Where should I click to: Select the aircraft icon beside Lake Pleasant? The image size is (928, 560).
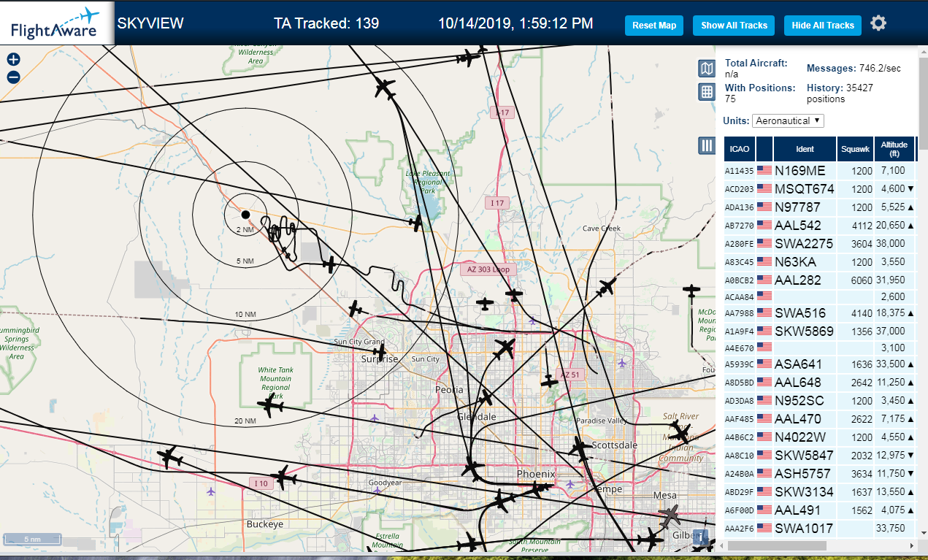416,223
